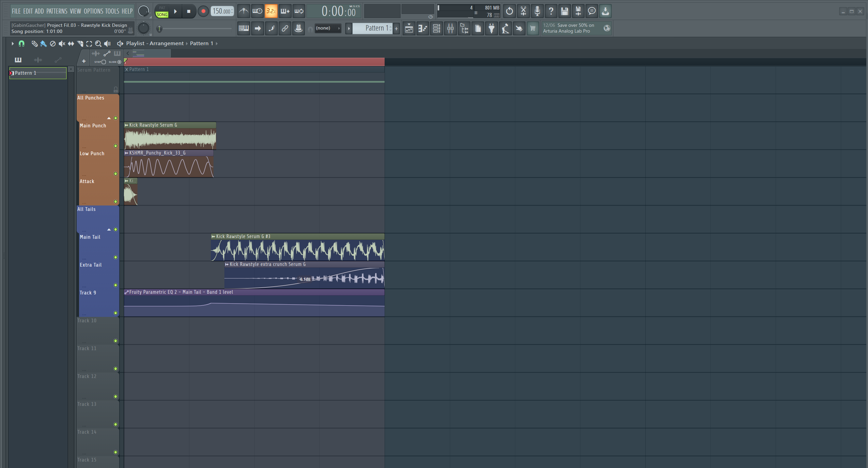Collapse the All Punches track group

click(109, 118)
